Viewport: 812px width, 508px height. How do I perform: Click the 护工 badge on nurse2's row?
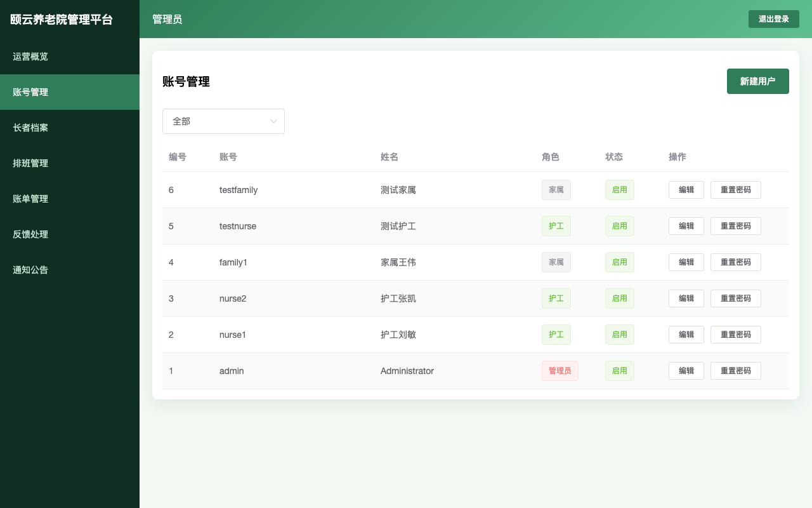pos(556,298)
